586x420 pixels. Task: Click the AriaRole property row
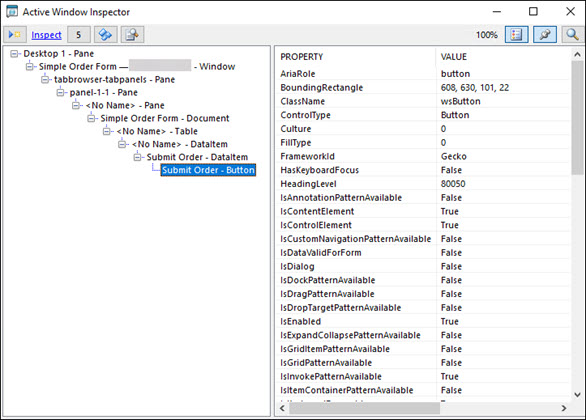click(x=423, y=74)
